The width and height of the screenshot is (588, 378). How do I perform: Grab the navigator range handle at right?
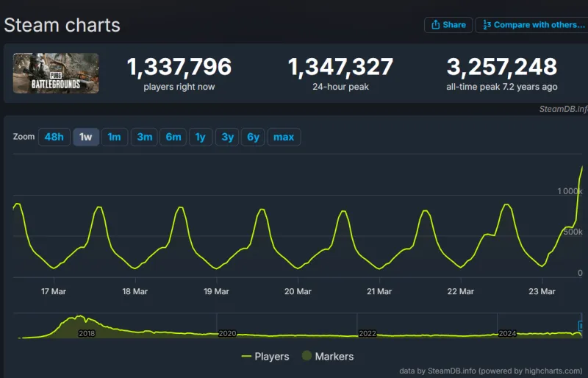point(581,326)
